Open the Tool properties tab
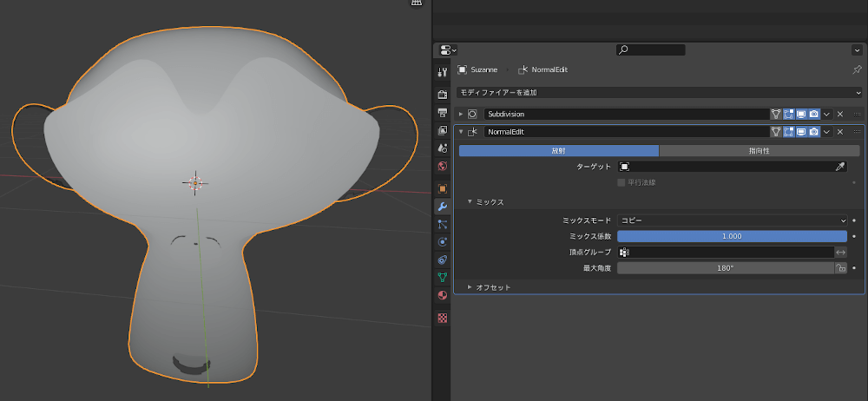The image size is (868, 401). 442,72
